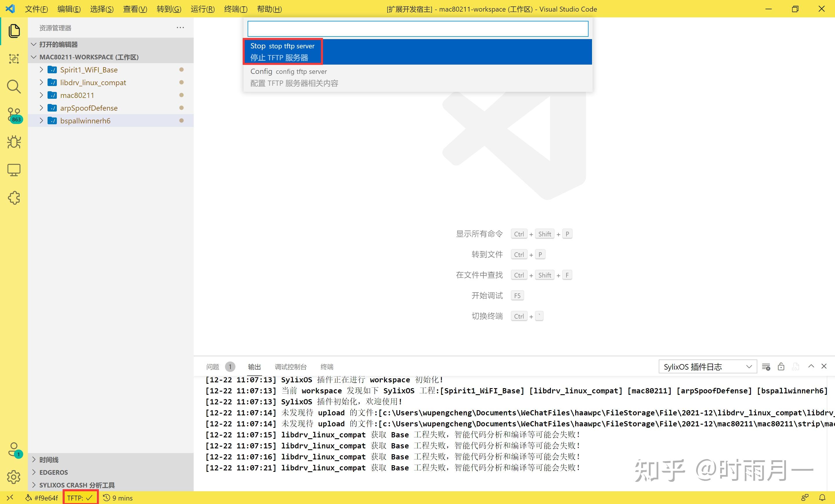The height and width of the screenshot is (504, 835).
Task: Clear the output panel list icon
Action: click(766, 367)
